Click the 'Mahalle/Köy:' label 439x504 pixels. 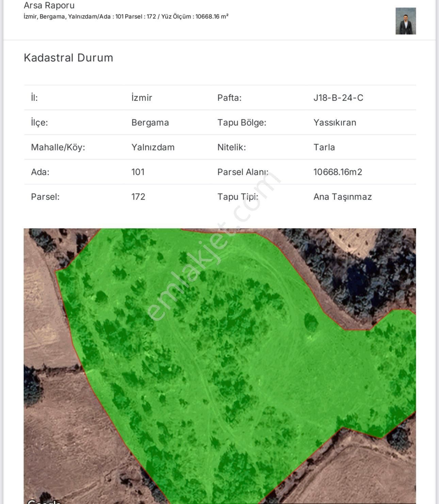click(x=58, y=147)
